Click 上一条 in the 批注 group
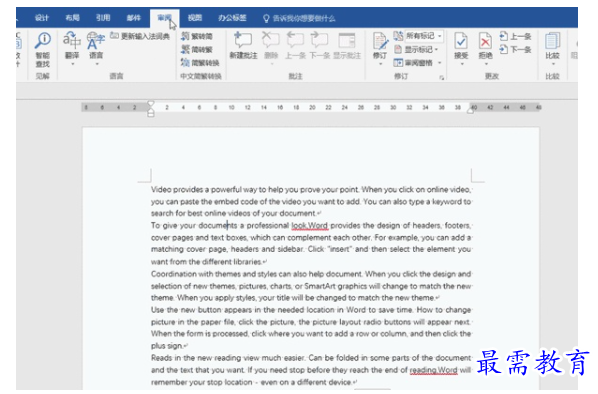This screenshot has width=598, height=394. coord(296,46)
